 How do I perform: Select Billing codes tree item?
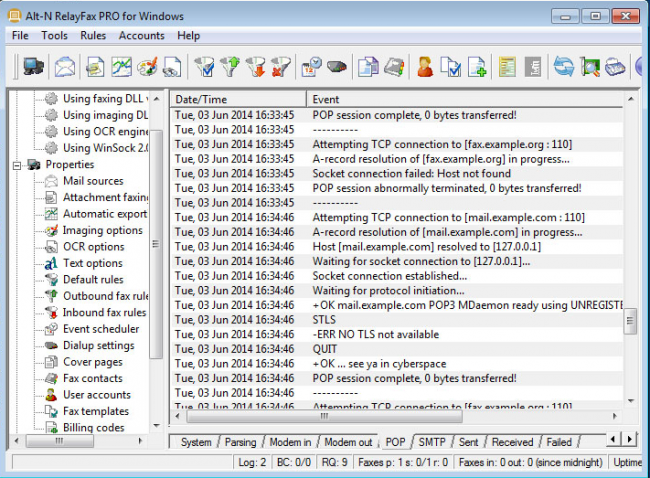pyautogui.click(x=94, y=427)
